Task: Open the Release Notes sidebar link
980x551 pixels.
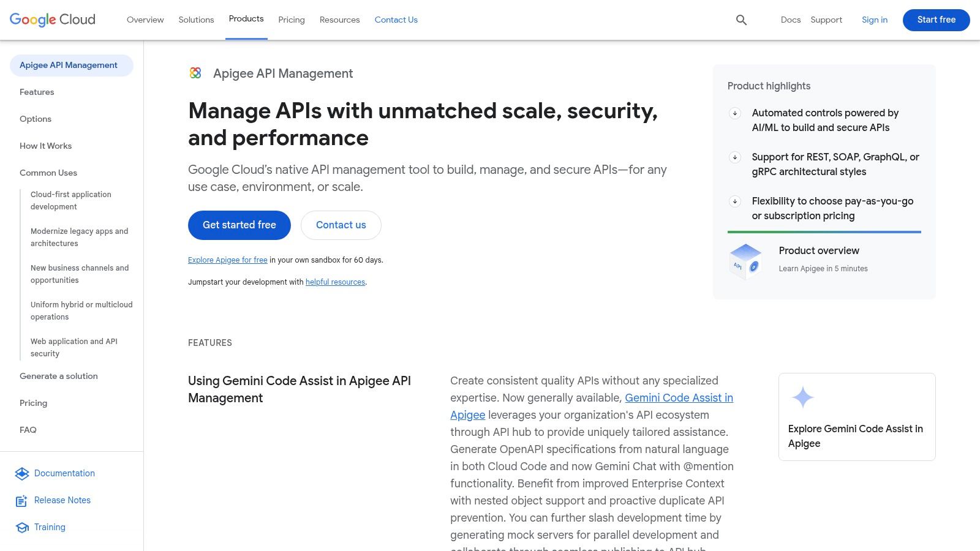Action: 62,500
